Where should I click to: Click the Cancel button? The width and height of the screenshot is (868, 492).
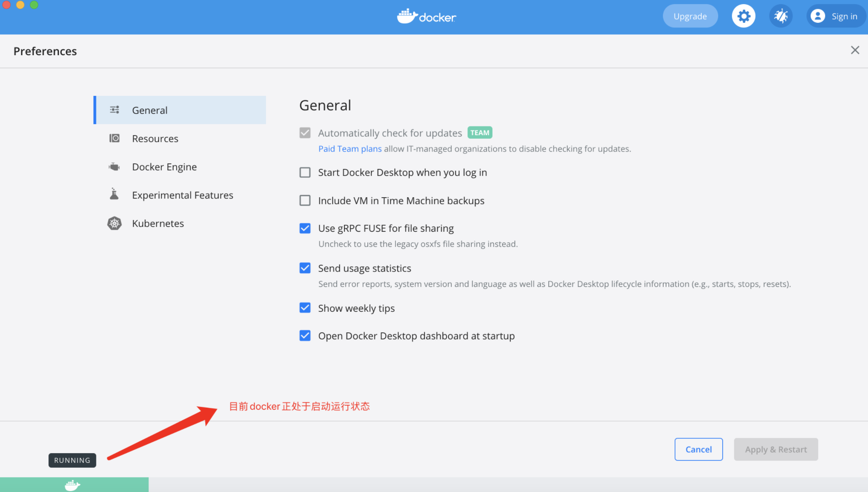pyautogui.click(x=699, y=449)
